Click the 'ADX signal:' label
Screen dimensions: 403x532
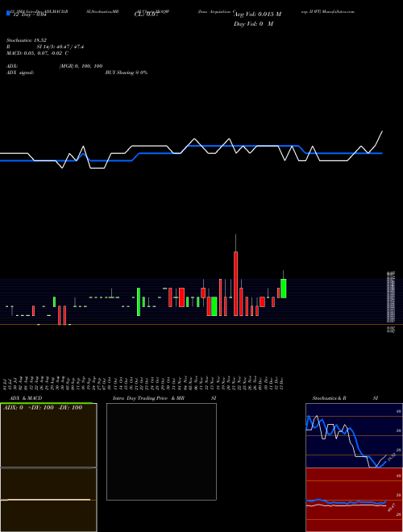20,73
